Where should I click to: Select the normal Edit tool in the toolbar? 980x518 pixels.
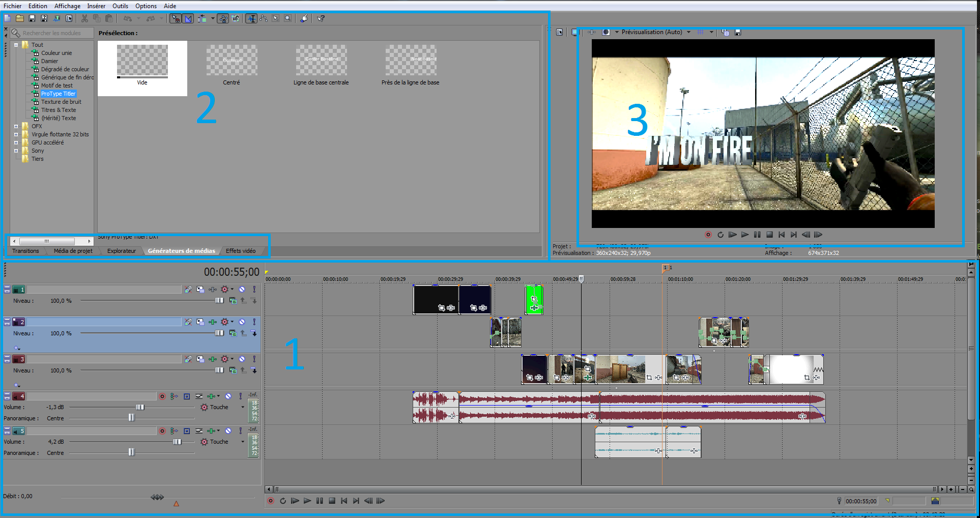(252, 19)
